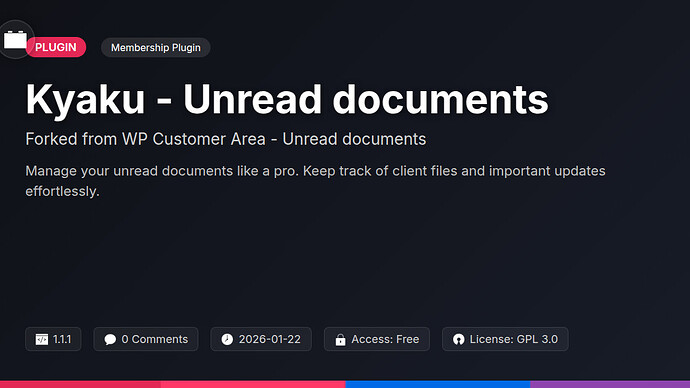Click the 'Manage your unread documents' description

coord(315,181)
